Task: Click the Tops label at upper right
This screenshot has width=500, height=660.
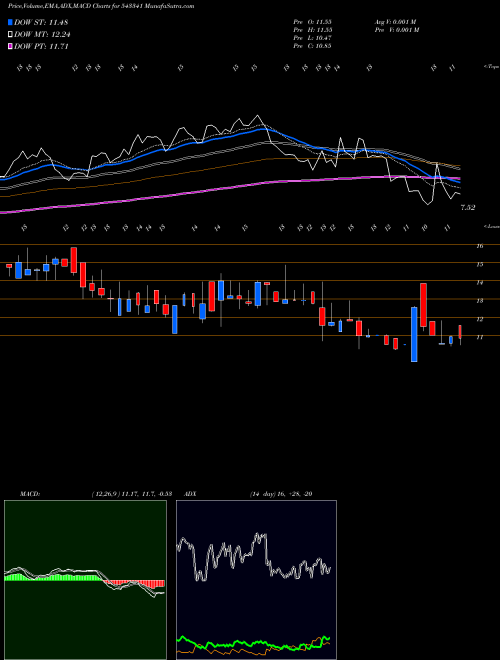Action: coord(492,67)
